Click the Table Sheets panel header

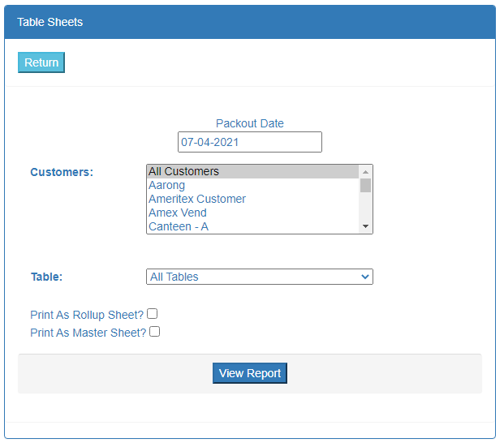(x=250, y=22)
